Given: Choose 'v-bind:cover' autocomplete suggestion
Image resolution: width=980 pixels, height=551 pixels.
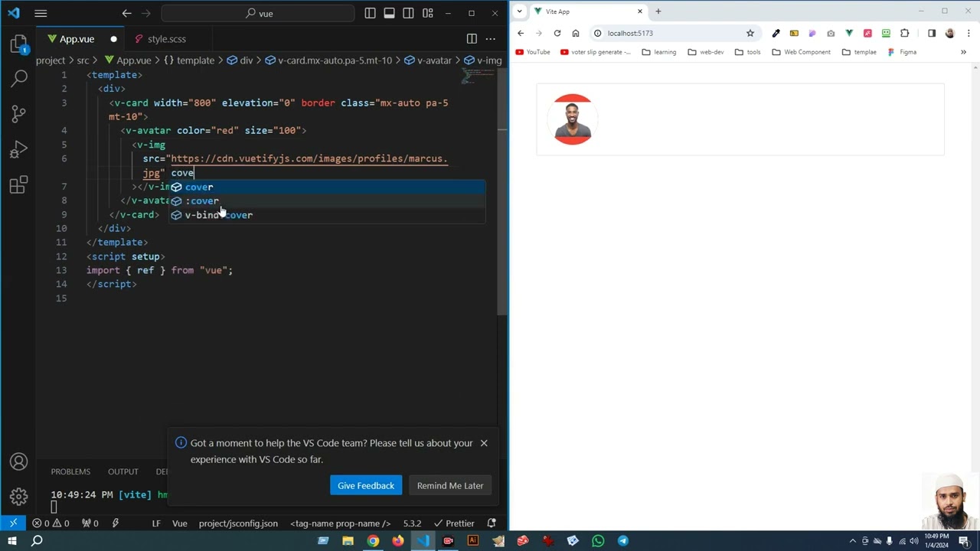Looking at the screenshot, I should tap(327, 215).
